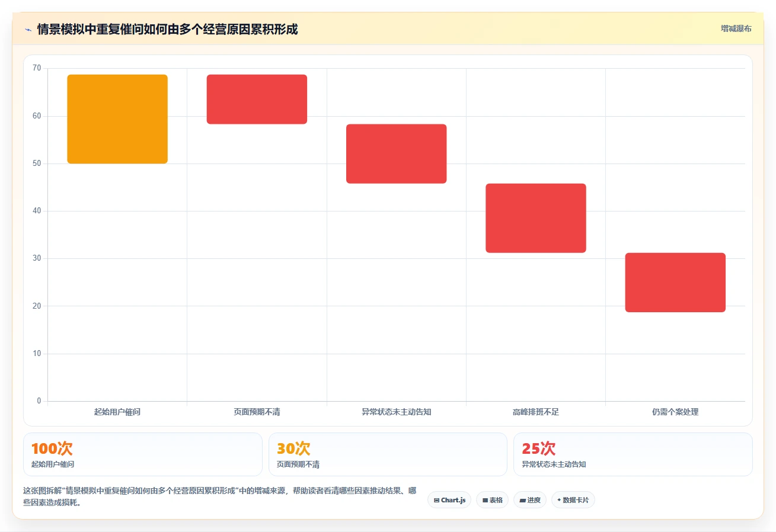Image resolution: width=776 pixels, height=532 pixels.
Task: Click the 页面预期不清 x-axis label
Action: click(x=257, y=412)
